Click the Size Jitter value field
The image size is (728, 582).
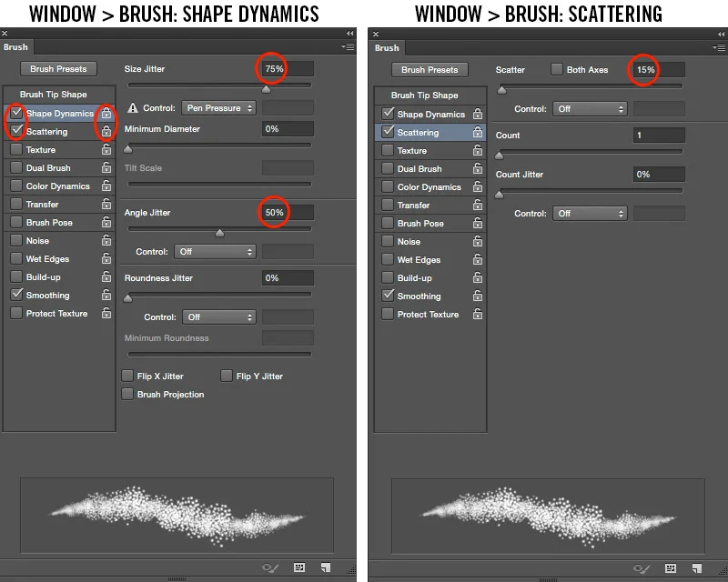point(288,67)
